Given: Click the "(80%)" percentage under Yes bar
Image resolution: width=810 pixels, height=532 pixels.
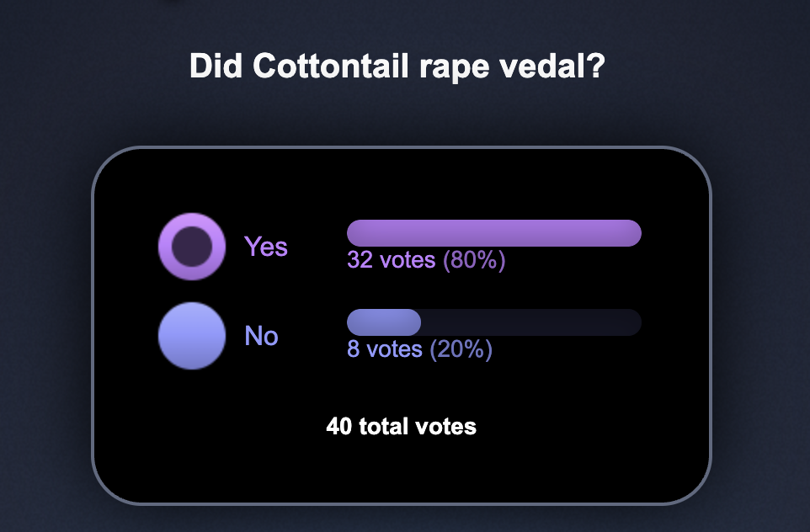Looking at the screenshot, I should tap(474, 260).
